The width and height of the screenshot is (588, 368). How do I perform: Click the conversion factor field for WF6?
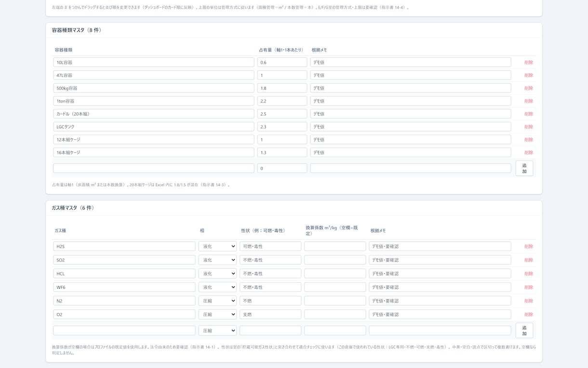point(335,287)
